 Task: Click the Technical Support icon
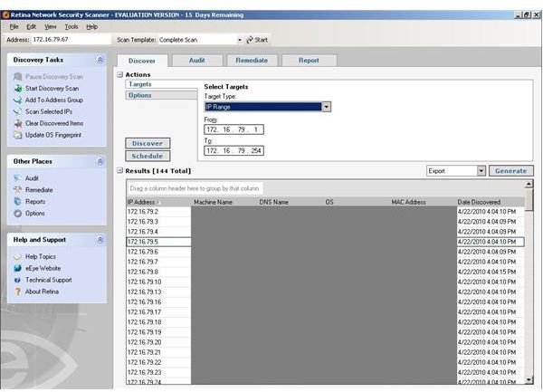[18, 280]
